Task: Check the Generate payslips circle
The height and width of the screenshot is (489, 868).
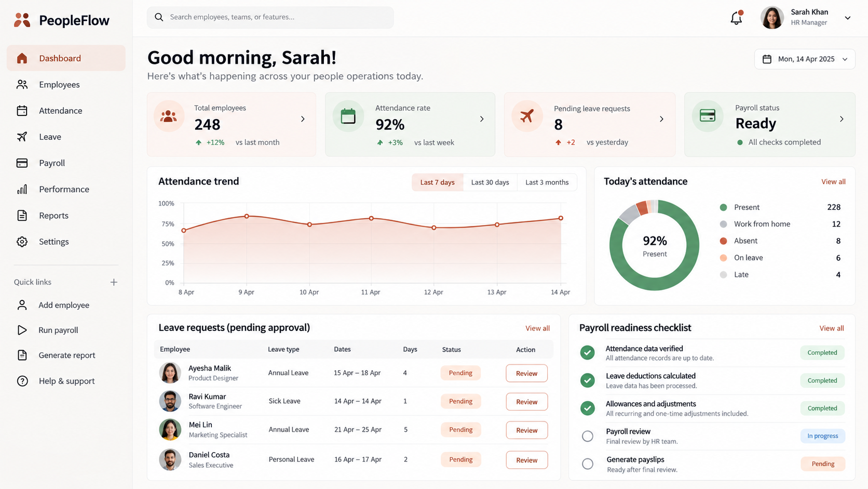Action: 588,464
